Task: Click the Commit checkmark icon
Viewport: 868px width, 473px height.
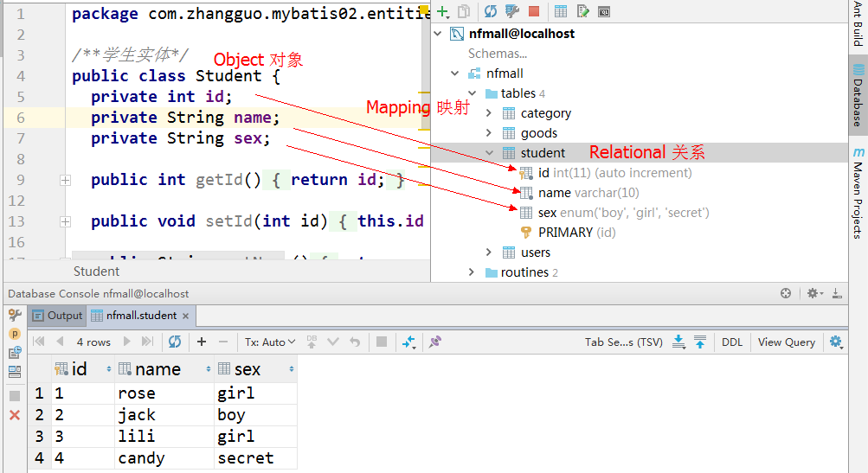Action: click(x=332, y=342)
